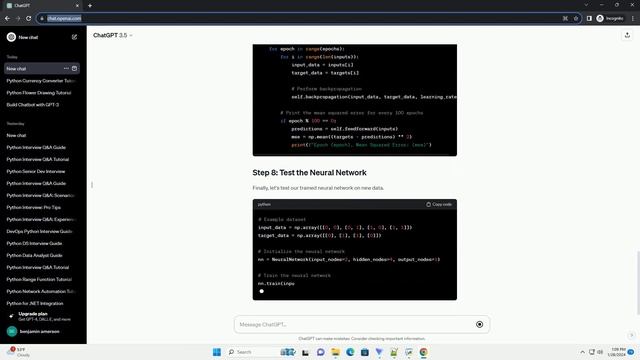Screen dimensions: 640x360
Task: Open the Chat app from taskbar
Action: [321, 352]
